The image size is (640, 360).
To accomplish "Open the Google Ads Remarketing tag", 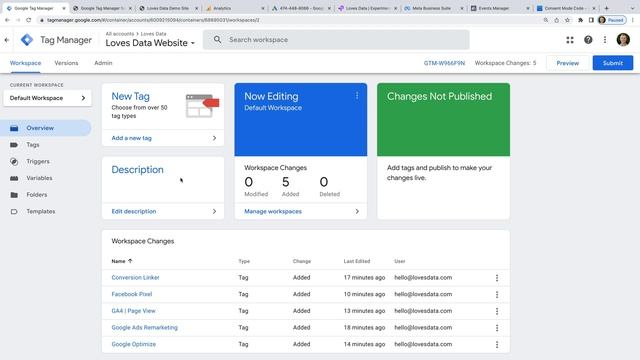I will [x=144, y=328].
